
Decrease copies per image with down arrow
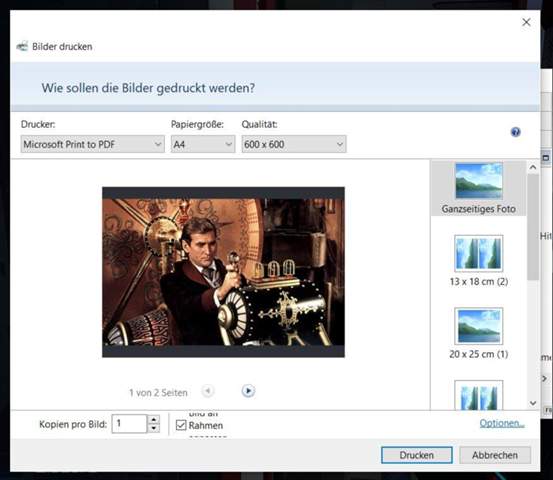pyautogui.click(x=153, y=428)
